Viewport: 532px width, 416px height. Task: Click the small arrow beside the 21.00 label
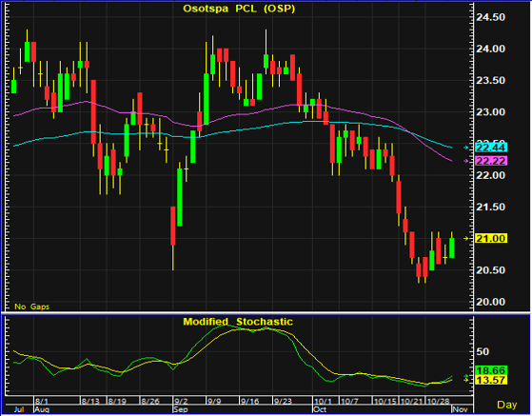point(466,239)
